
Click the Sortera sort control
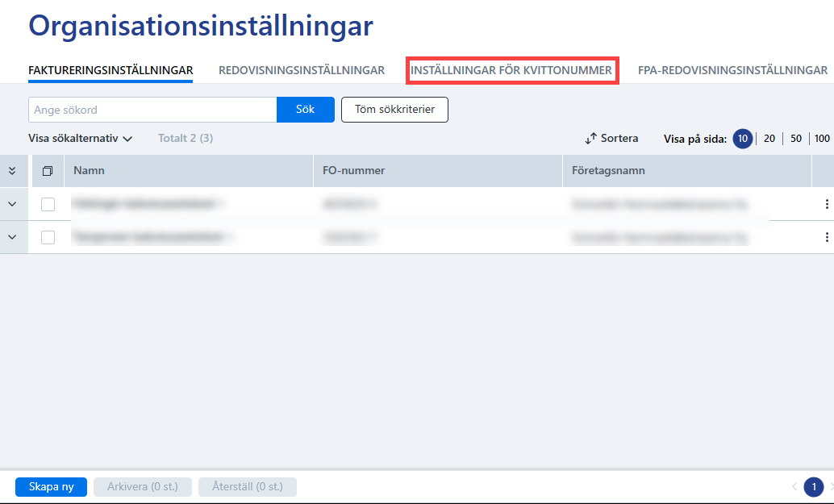point(611,138)
